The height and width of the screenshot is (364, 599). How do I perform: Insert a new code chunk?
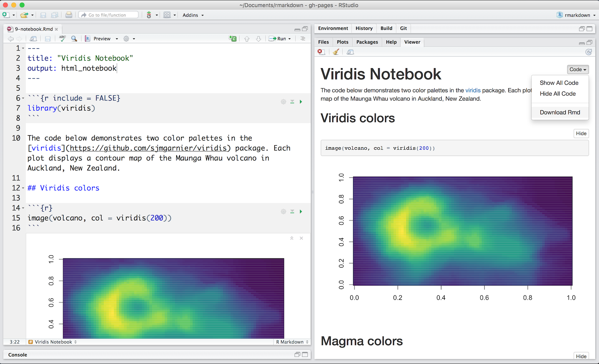pos(233,39)
